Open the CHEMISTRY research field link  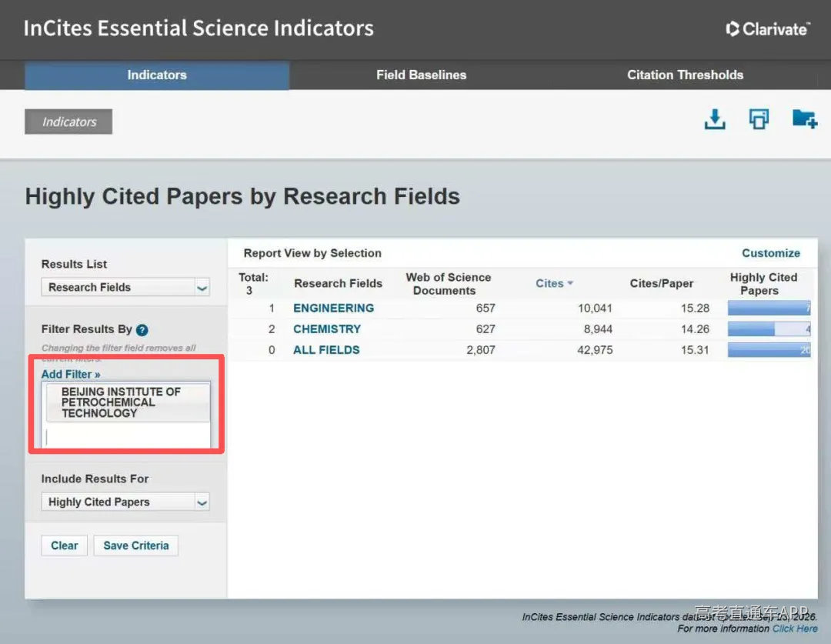point(327,329)
